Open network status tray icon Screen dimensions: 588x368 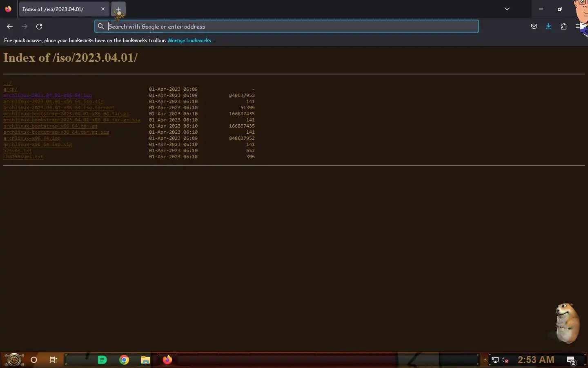pyautogui.click(x=495, y=360)
